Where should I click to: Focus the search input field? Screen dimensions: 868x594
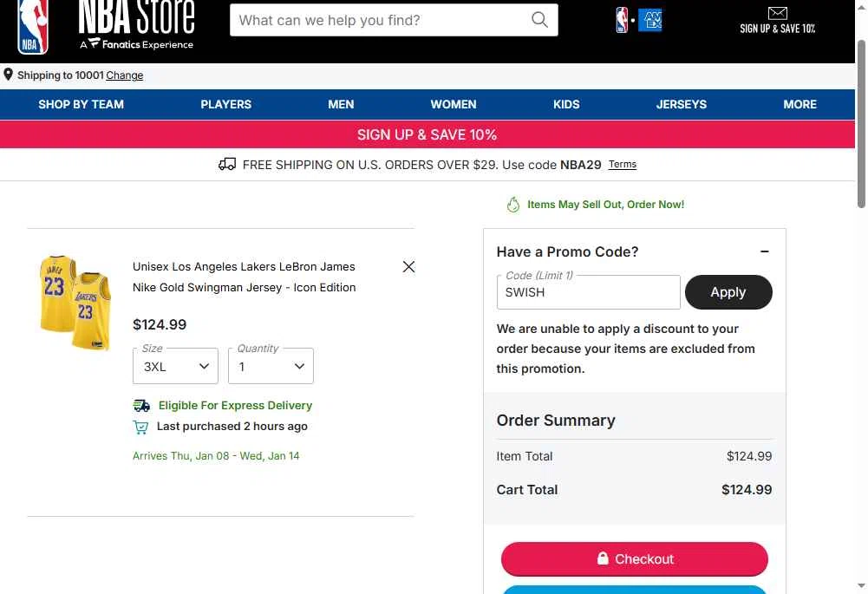[382, 20]
